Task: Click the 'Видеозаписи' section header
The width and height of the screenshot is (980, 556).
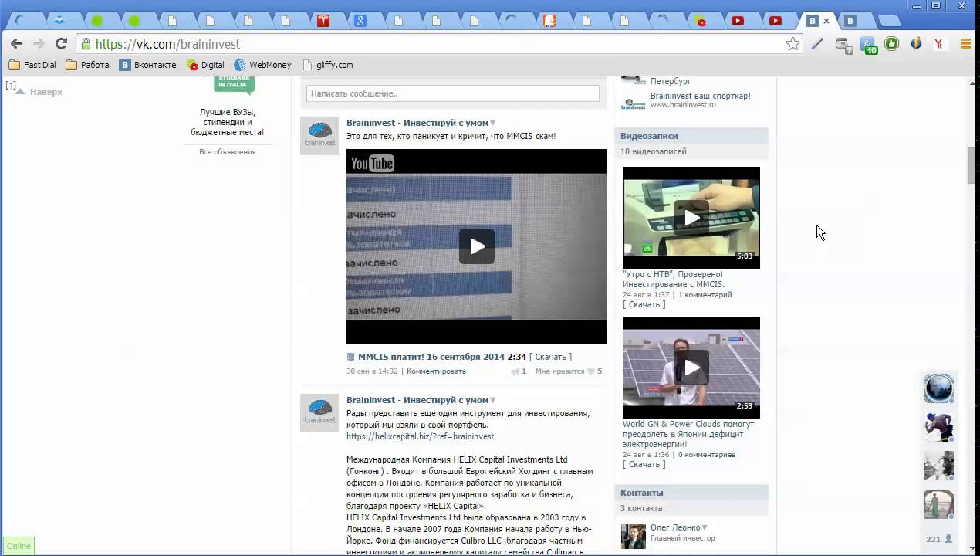Action: [x=691, y=136]
